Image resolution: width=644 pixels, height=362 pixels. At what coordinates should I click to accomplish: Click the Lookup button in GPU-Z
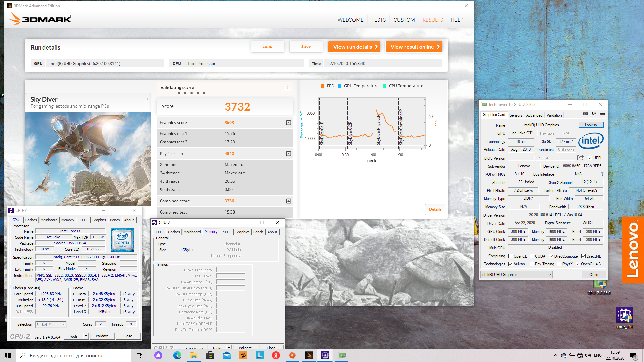click(591, 125)
